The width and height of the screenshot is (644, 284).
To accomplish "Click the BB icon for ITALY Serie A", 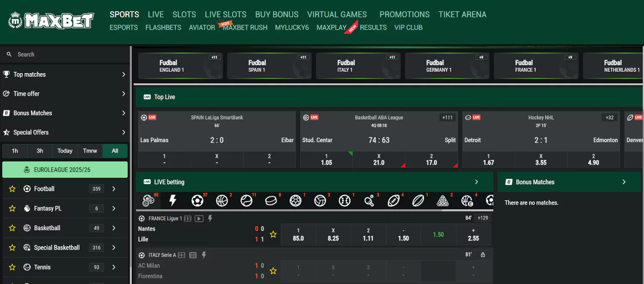I will tap(193, 255).
